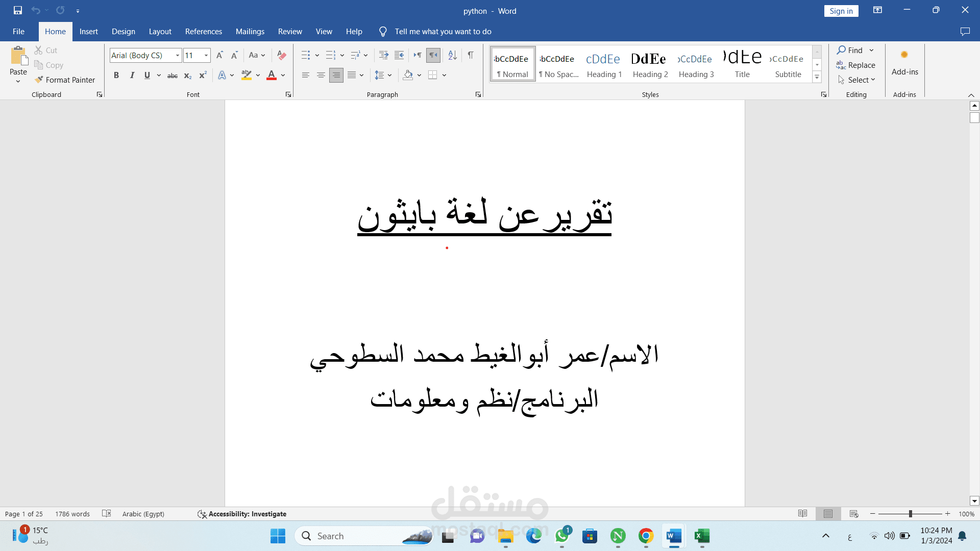Image resolution: width=980 pixels, height=551 pixels.
Task: Click the Save icon in the title bar
Action: tap(18, 10)
